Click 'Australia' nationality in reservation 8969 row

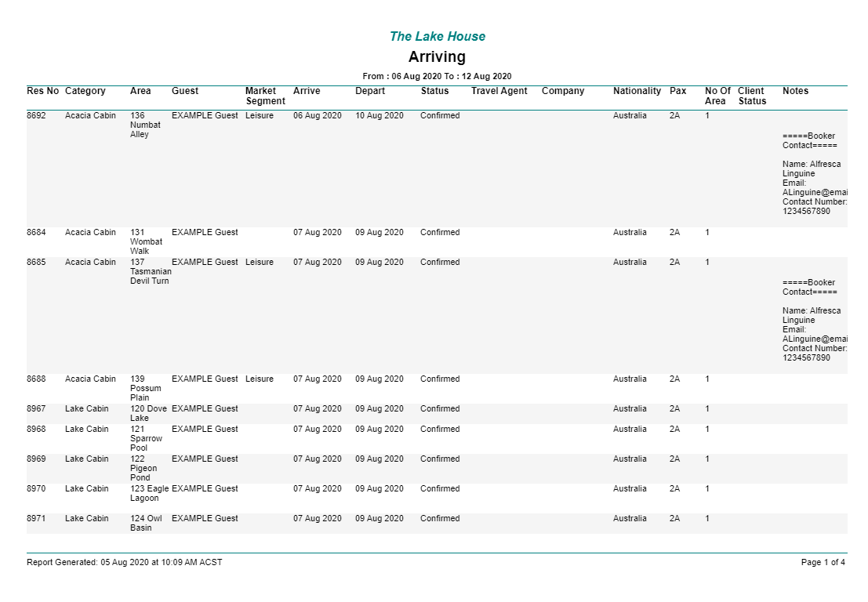pyautogui.click(x=630, y=459)
